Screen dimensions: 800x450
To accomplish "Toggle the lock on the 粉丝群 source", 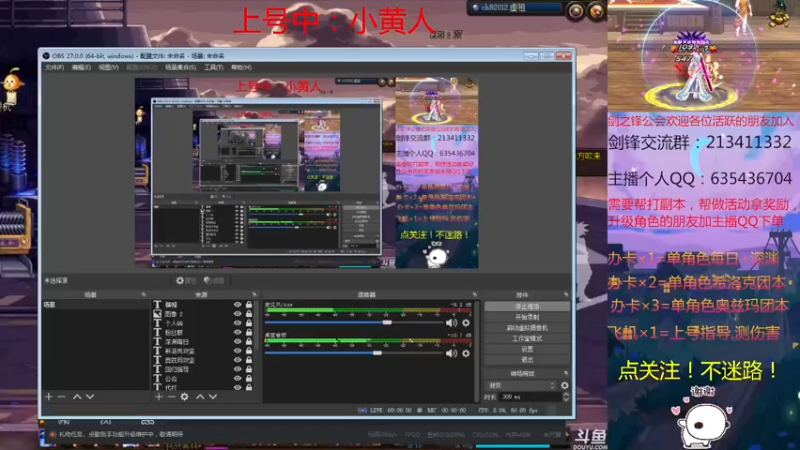I will point(249,332).
